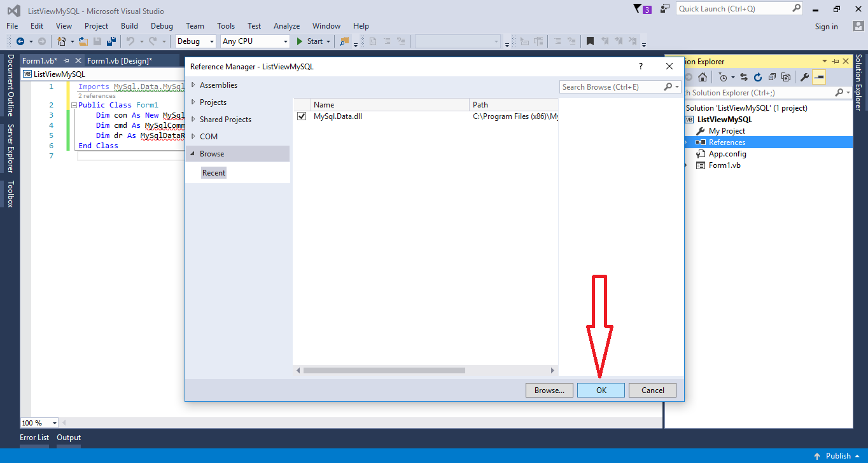Image resolution: width=868 pixels, height=463 pixels.
Task: Click the Preview Selected Items highlighted icon
Action: (818, 77)
